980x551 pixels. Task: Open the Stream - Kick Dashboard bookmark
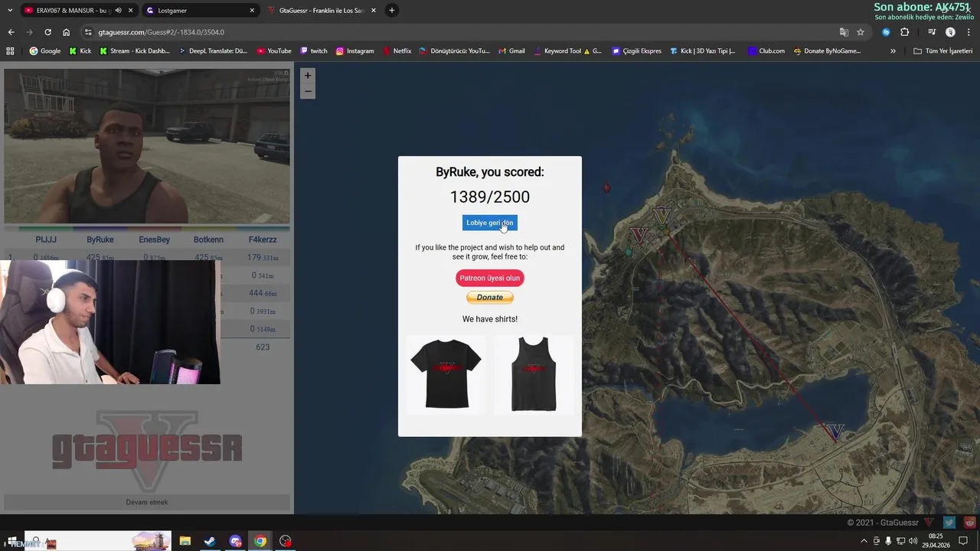(x=135, y=51)
